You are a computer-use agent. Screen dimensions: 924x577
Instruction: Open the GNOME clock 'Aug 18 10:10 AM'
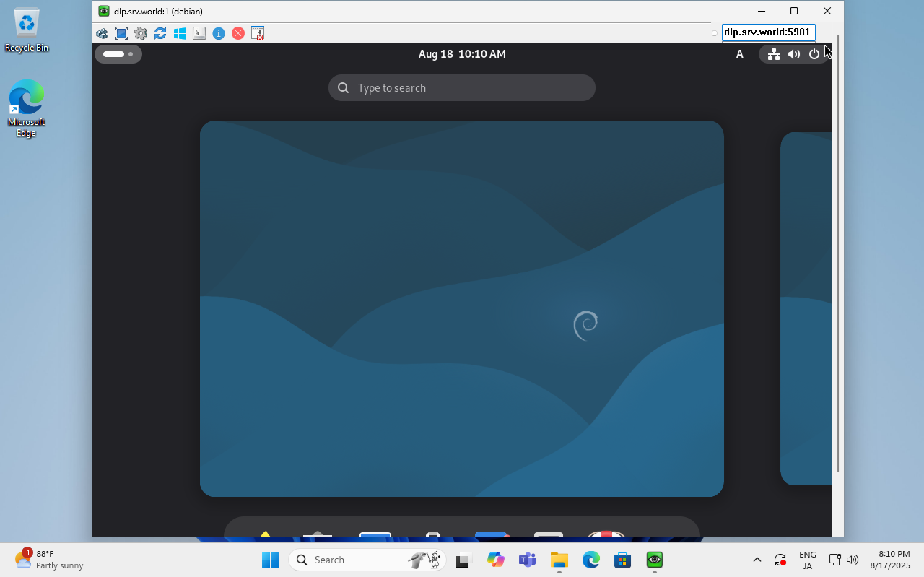point(462,54)
